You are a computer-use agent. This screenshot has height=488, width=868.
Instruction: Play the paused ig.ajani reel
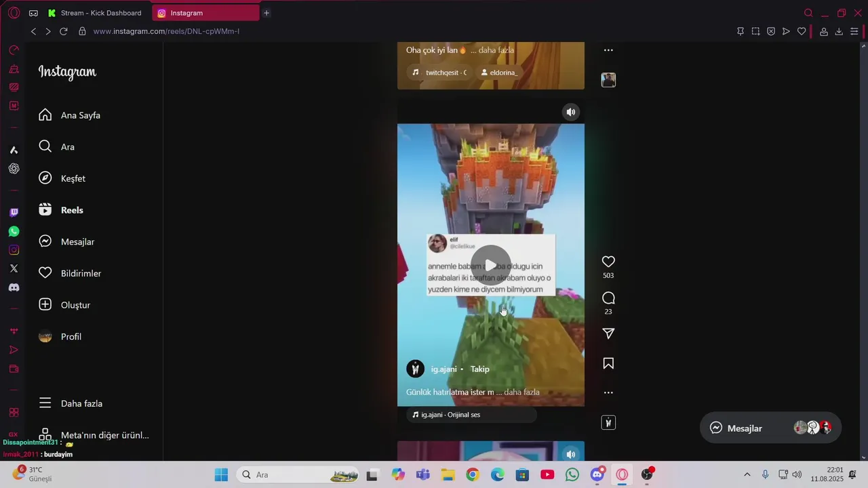pyautogui.click(x=490, y=265)
